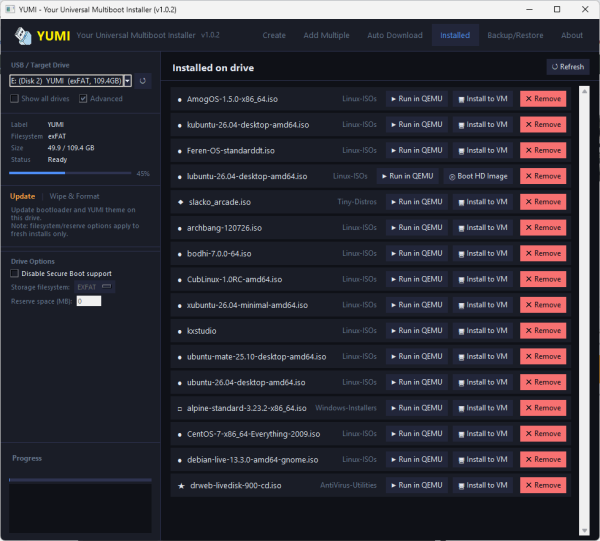Remove xubuntu-26.04-minimal-amd64.iso

[x=543, y=305]
